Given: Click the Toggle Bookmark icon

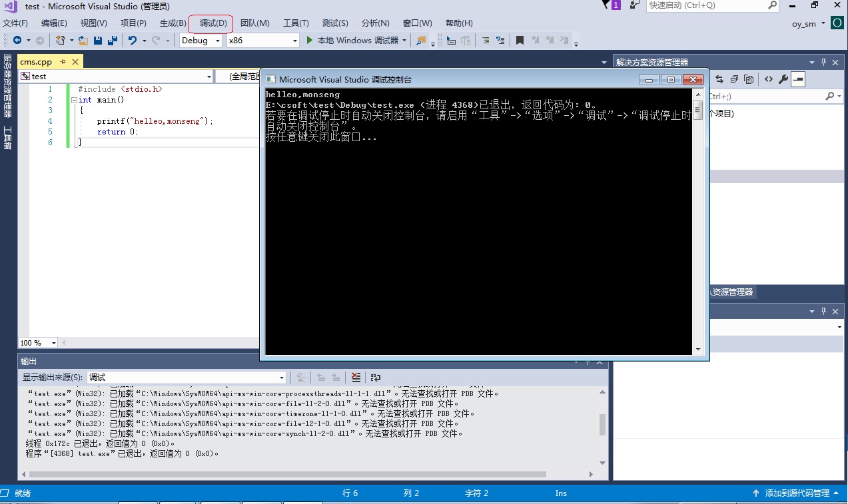Looking at the screenshot, I should [520, 41].
